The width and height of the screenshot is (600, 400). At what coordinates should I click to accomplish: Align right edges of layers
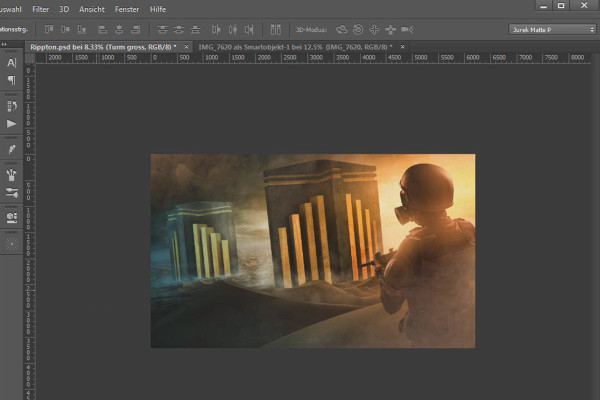point(135,29)
